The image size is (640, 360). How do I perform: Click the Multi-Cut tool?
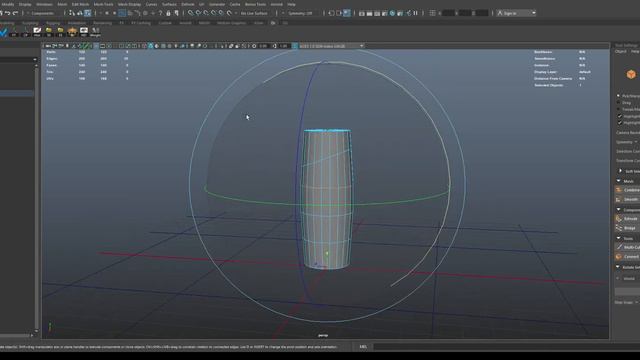628,247
